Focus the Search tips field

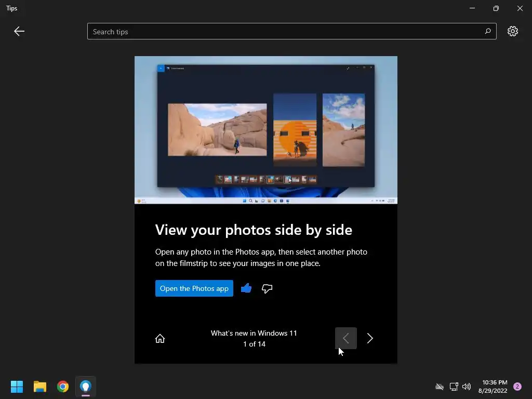coord(292,31)
